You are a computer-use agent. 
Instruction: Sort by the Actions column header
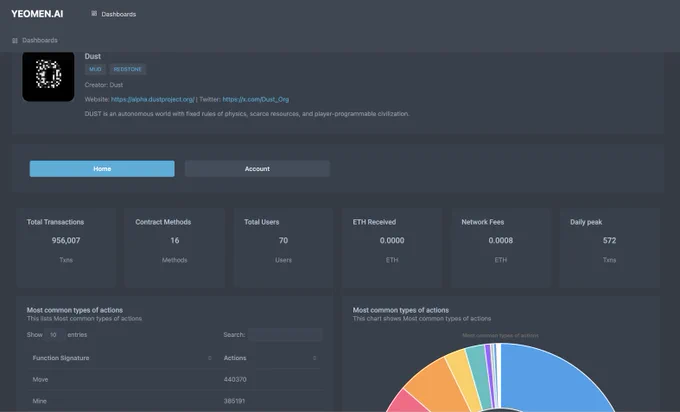[x=270, y=358]
